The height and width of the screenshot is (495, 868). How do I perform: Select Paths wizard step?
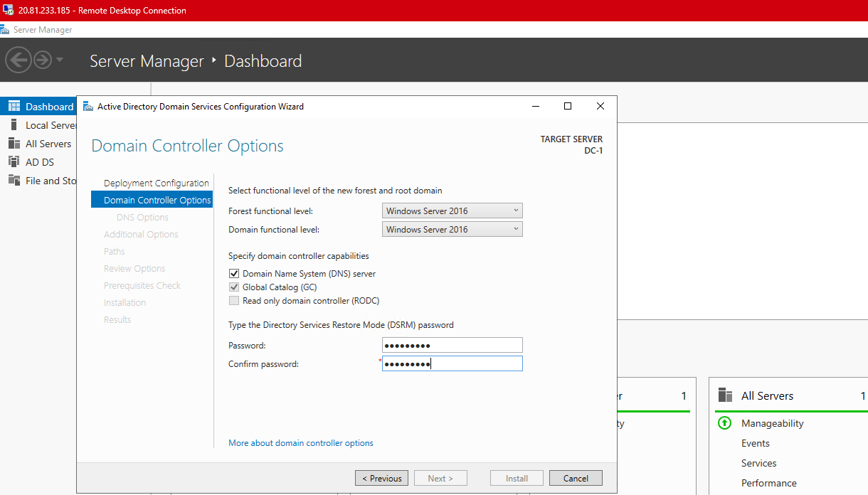point(115,252)
